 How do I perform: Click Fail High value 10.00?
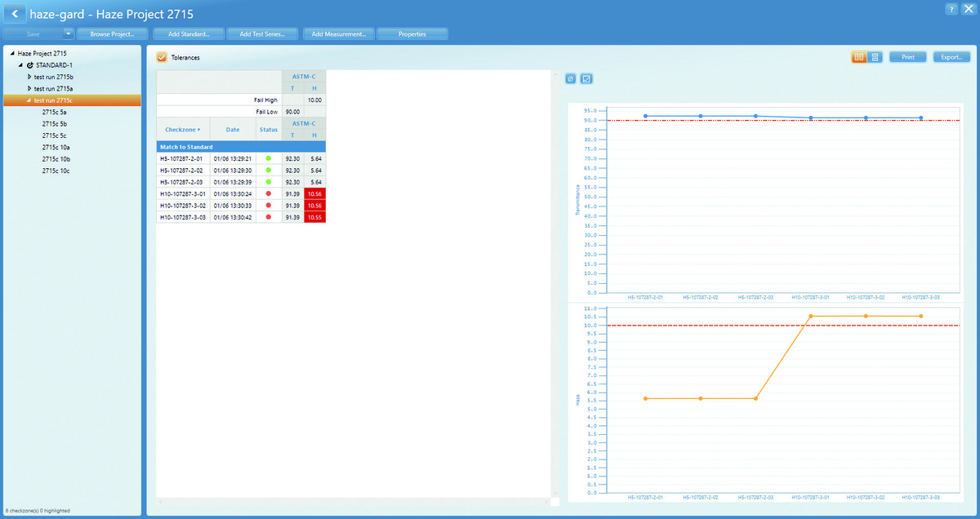tap(314, 100)
